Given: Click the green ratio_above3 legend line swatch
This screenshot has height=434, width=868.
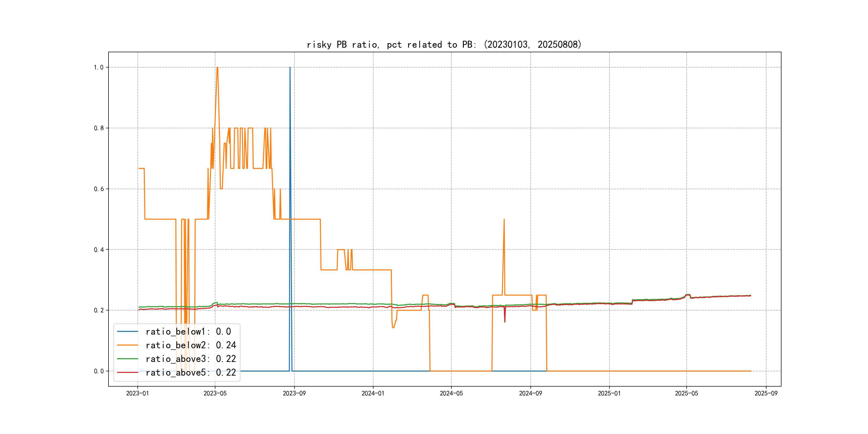Looking at the screenshot, I should click(x=127, y=359).
